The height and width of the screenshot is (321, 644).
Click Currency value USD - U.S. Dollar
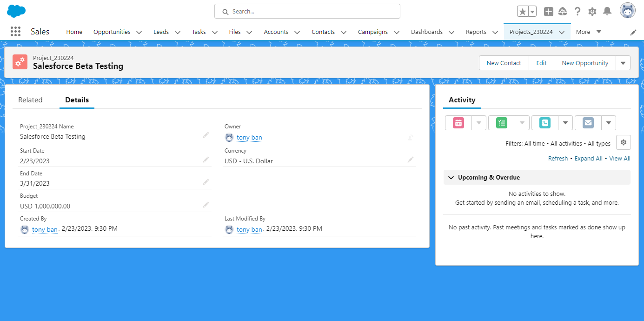(x=249, y=161)
